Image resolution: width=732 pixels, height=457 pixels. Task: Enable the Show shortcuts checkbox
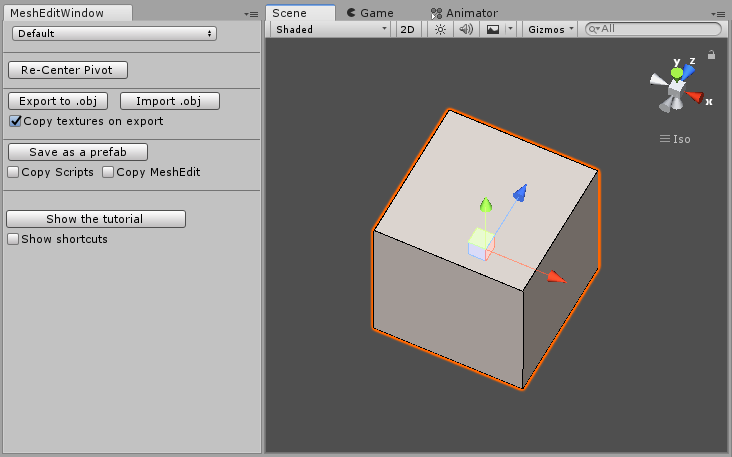point(13,239)
